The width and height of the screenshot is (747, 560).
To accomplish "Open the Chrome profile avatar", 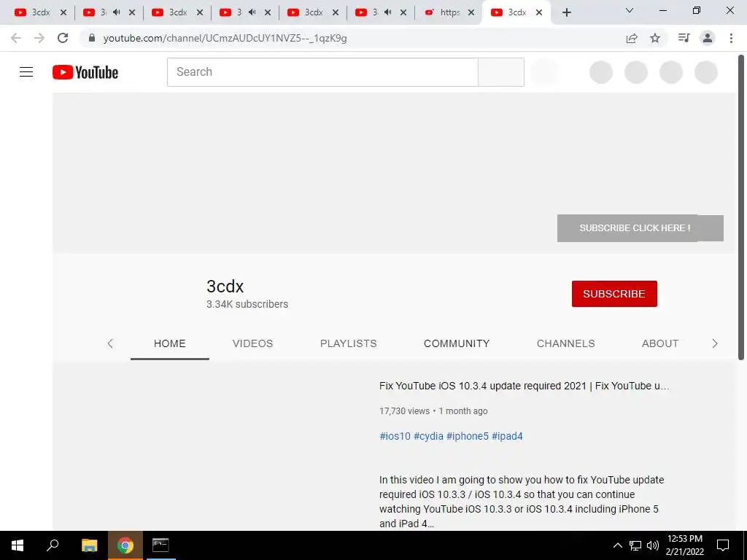I will click(x=708, y=38).
